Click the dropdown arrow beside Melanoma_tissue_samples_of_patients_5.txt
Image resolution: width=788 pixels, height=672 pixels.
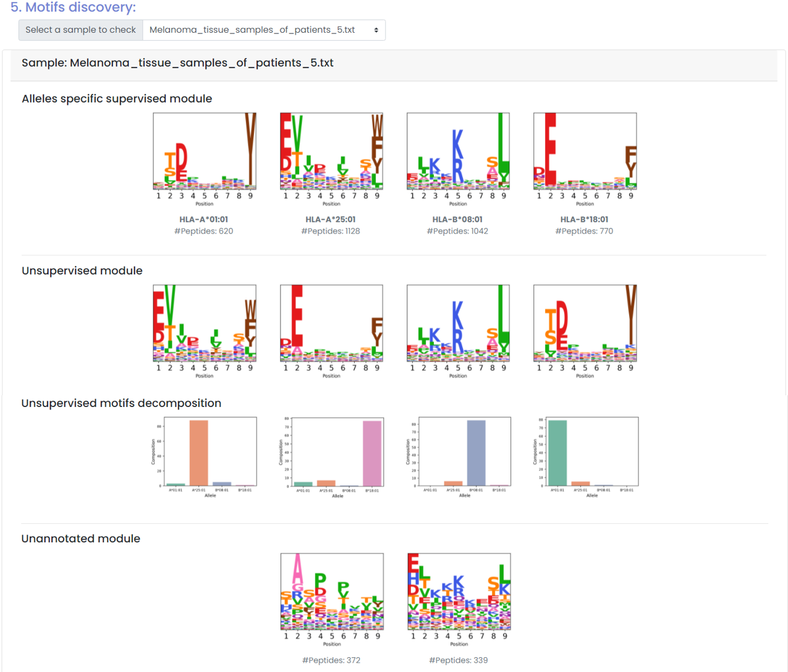[x=376, y=30]
